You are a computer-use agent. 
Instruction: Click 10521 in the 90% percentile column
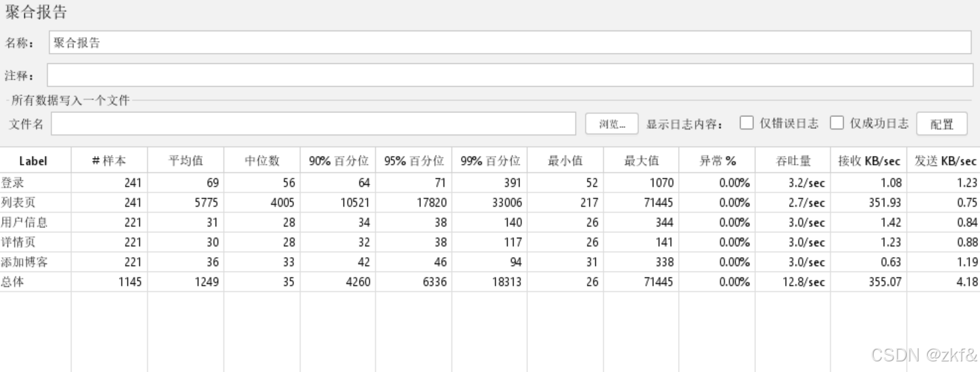(x=356, y=202)
